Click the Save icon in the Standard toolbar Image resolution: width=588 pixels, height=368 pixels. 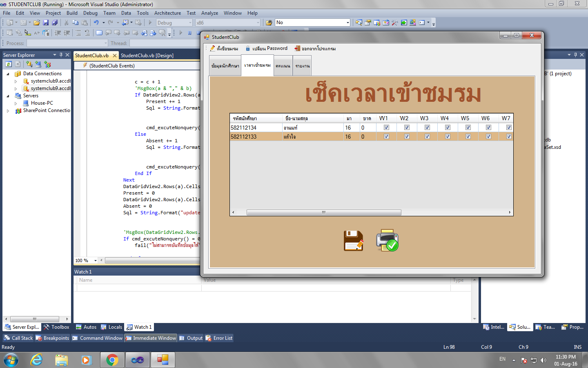coord(46,22)
